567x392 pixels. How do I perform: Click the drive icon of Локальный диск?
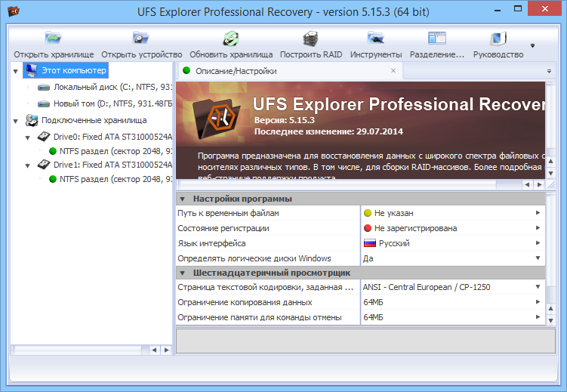[x=44, y=88]
